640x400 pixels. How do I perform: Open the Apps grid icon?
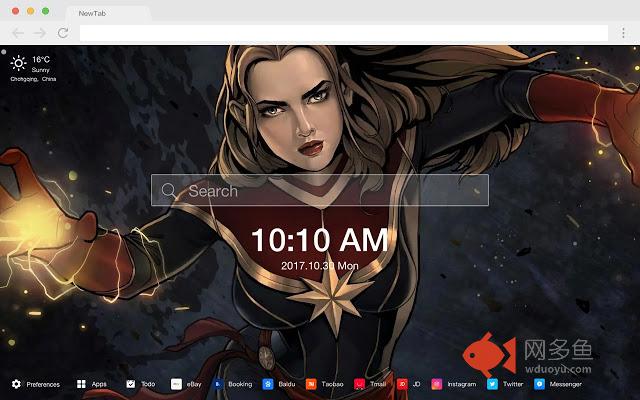coord(81,384)
